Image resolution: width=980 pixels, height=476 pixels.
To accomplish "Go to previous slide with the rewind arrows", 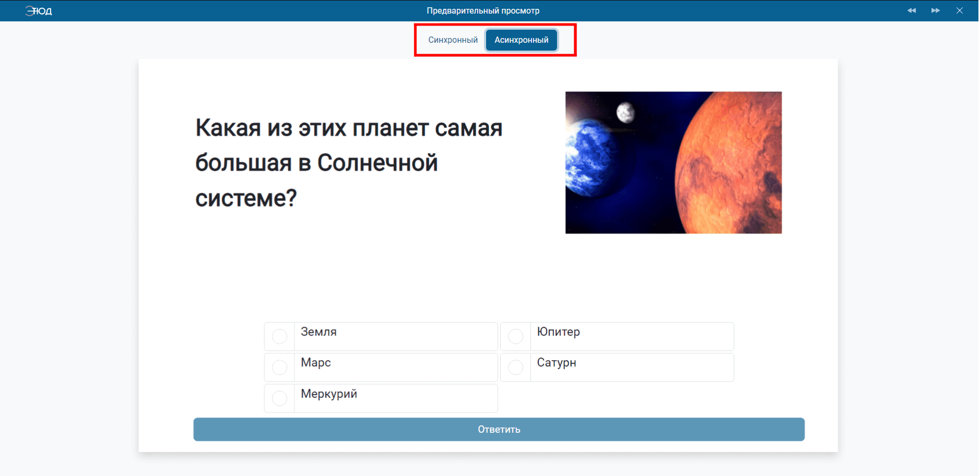I will click(912, 10).
